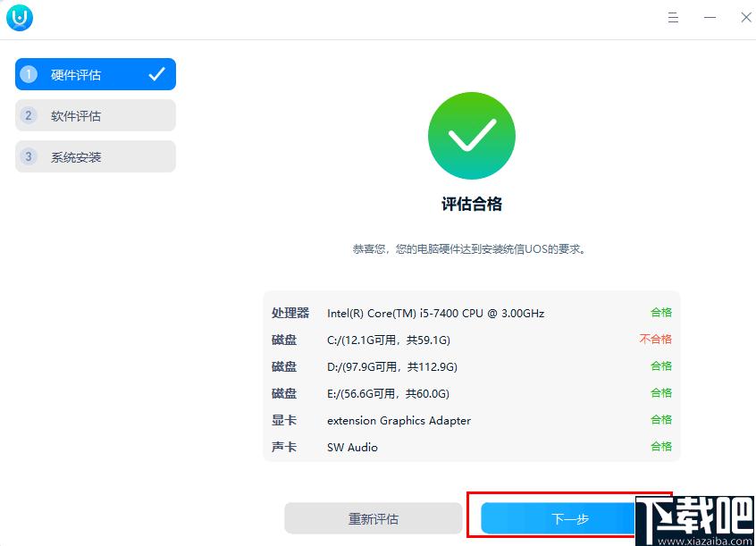Click the number 1 step badge
Screen dimensions: 756x546
29,74
